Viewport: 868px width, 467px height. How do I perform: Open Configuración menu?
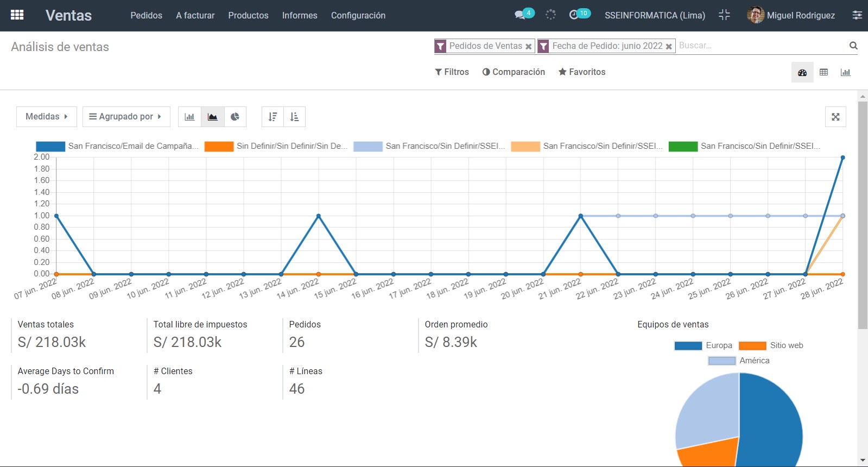pos(358,15)
